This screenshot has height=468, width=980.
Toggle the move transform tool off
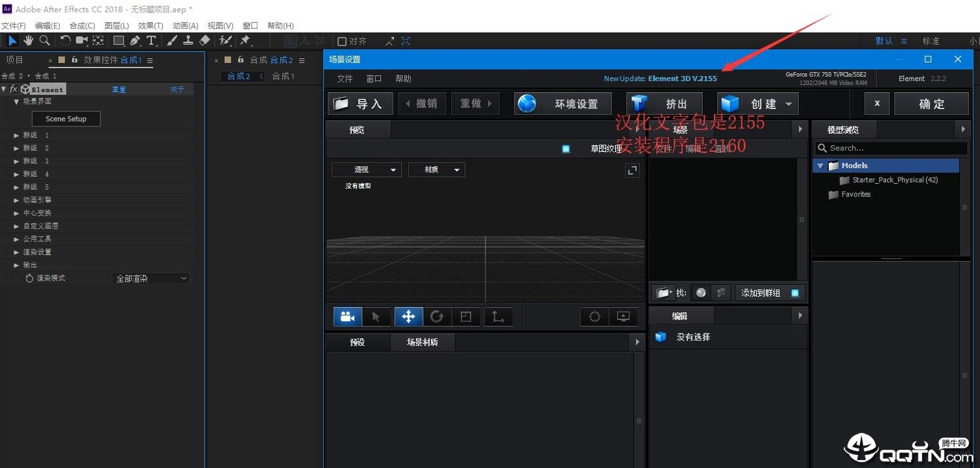408,316
